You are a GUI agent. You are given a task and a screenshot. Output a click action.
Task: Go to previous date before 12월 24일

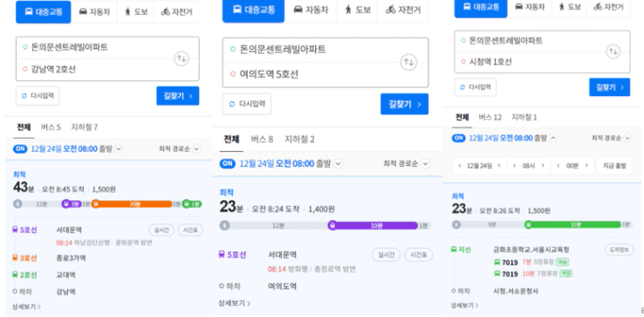pos(460,166)
